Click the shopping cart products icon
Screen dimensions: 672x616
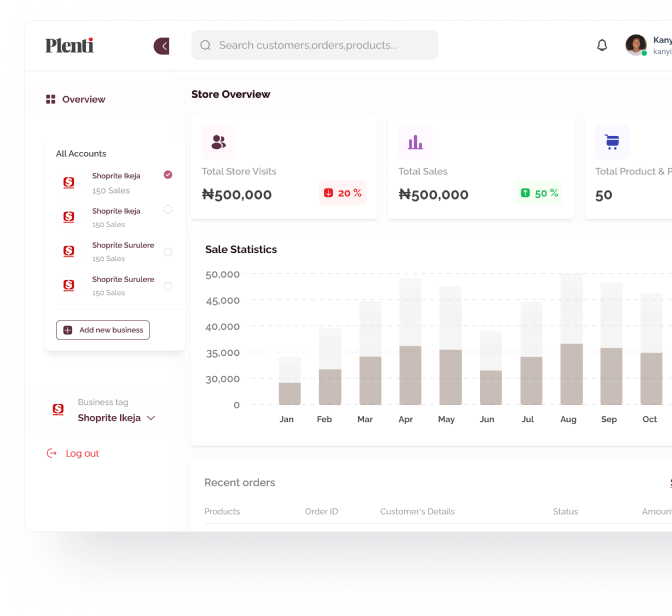click(x=612, y=142)
